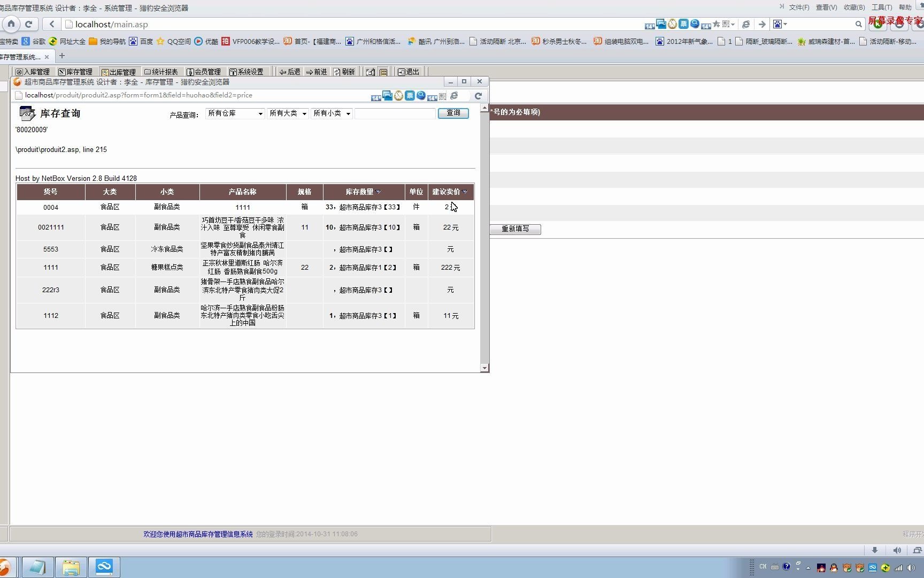This screenshot has height=578, width=924.
Task: Click the main browser refresh button
Action: [x=29, y=24]
